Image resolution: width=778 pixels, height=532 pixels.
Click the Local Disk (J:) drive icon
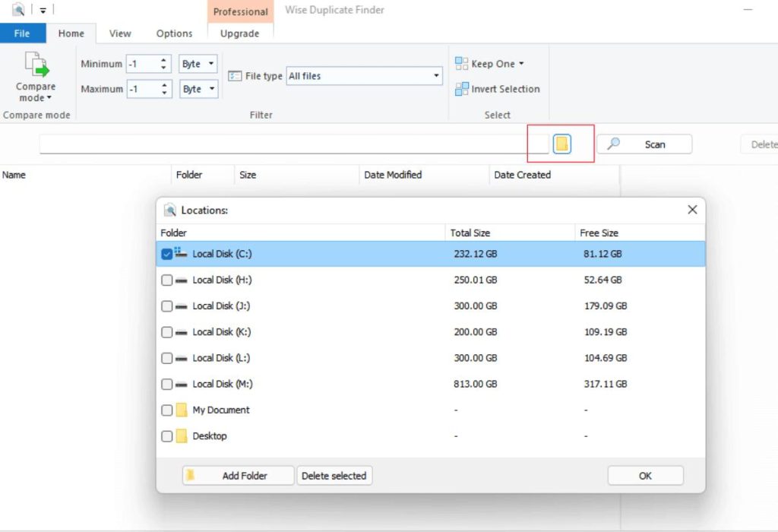pyautogui.click(x=181, y=306)
